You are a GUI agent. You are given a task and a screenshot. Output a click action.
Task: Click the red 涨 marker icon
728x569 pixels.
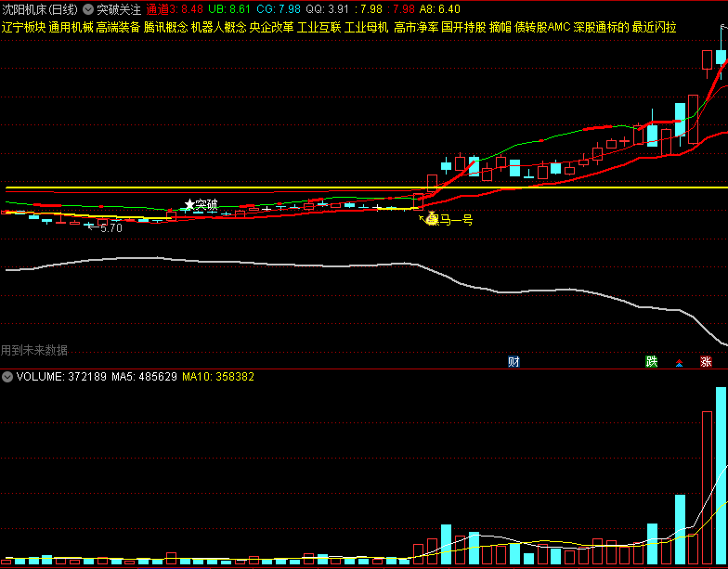click(x=706, y=362)
